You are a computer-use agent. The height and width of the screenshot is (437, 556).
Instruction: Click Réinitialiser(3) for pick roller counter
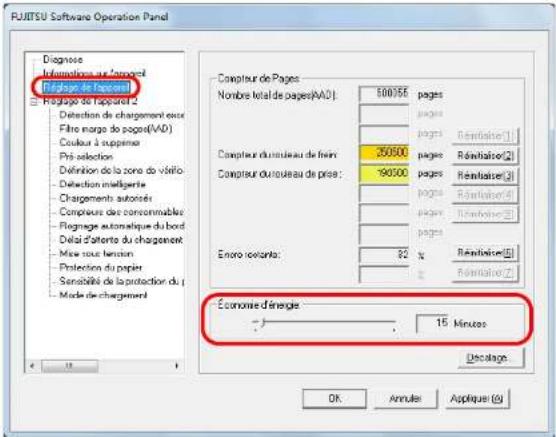(485, 176)
